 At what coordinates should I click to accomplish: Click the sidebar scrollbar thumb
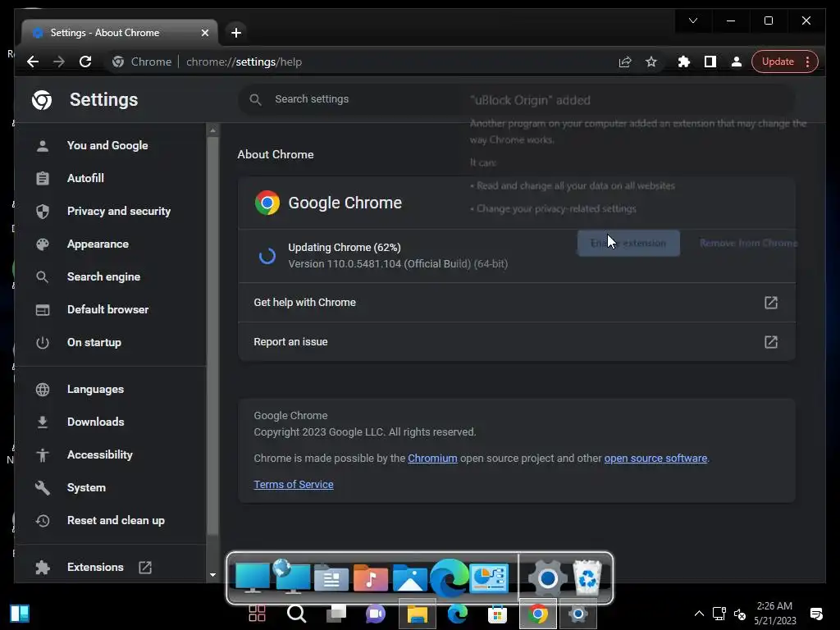(212, 336)
